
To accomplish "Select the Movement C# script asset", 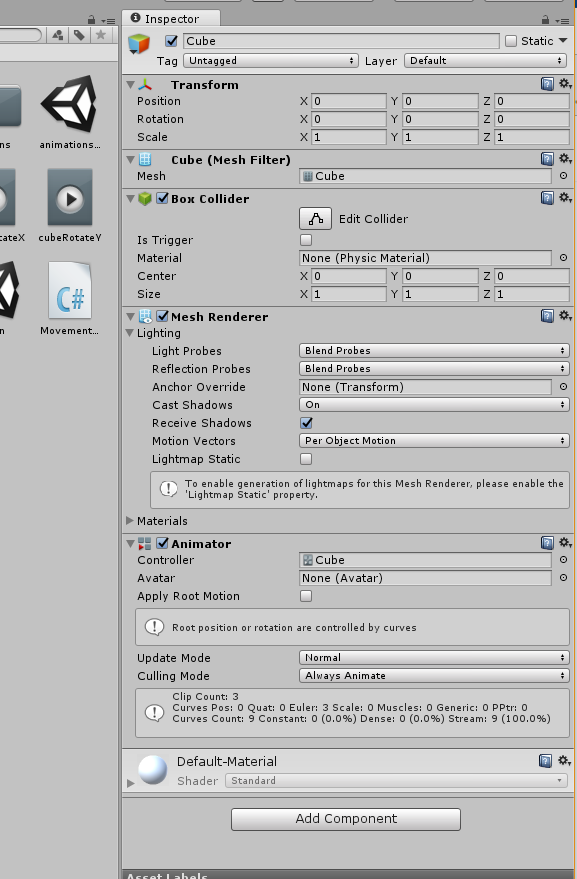I will coord(70,299).
